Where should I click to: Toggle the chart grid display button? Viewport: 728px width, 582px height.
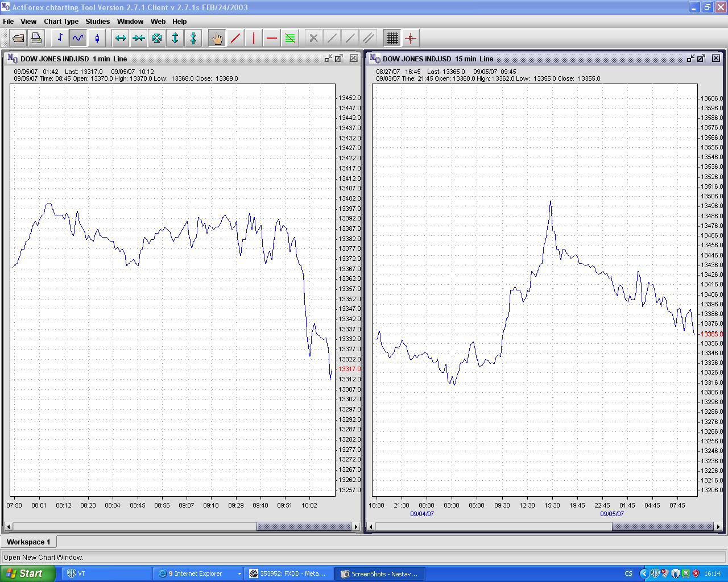(392, 38)
